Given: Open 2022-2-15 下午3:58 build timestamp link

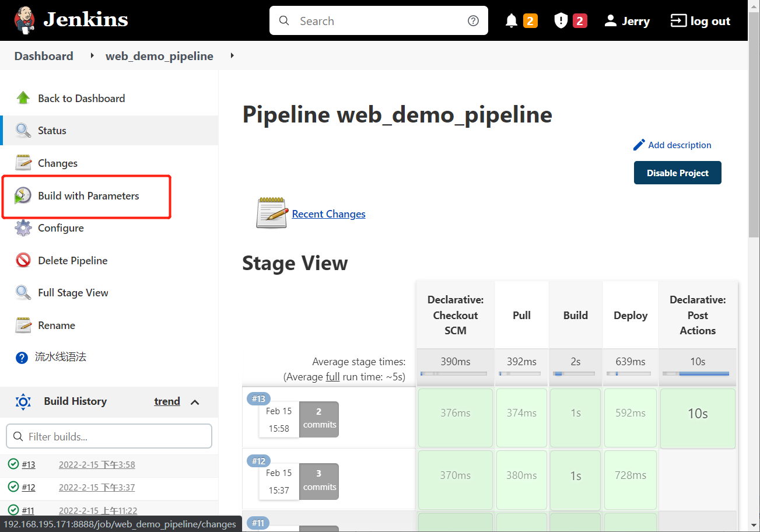Looking at the screenshot, I should tap(97, 464).
